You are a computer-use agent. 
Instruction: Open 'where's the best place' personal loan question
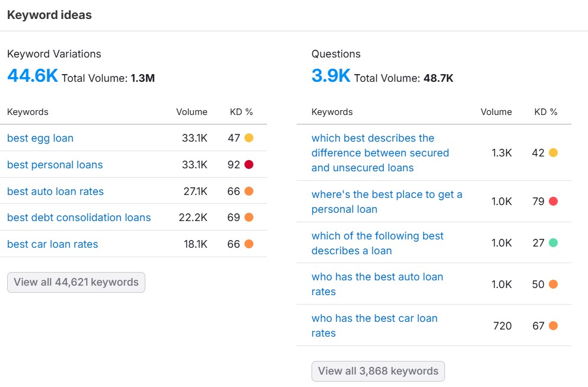386,202
